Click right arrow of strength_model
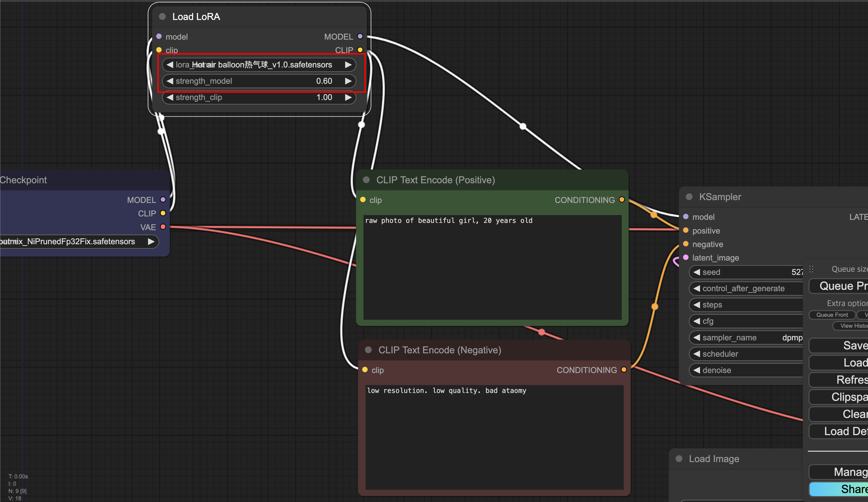 348,81
